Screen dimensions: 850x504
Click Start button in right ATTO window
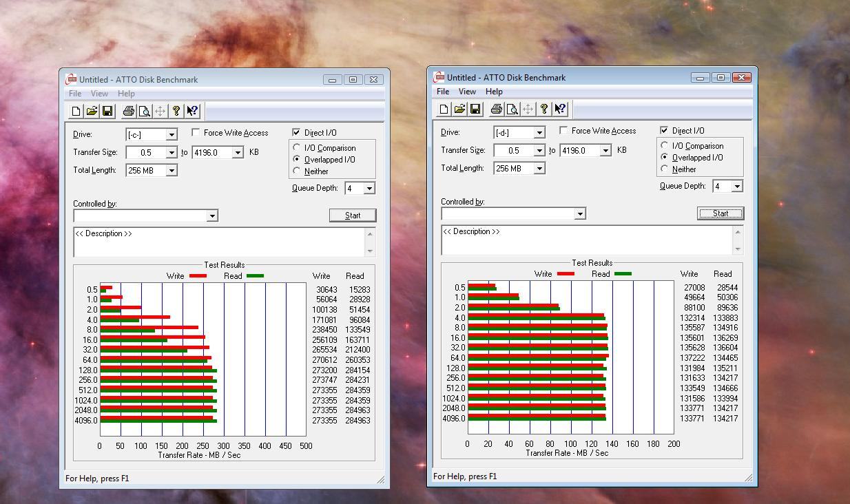click(x=721, y=213)
